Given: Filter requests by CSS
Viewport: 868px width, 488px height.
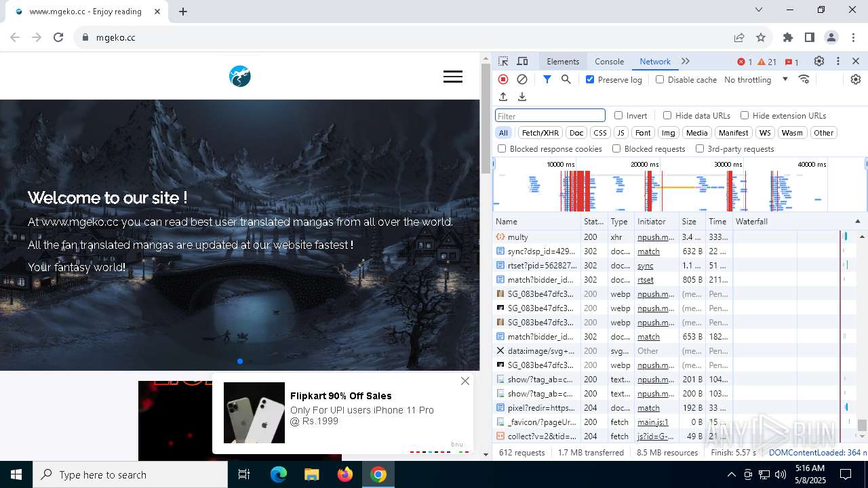Looking at the screenshot, I should (600, 133).
